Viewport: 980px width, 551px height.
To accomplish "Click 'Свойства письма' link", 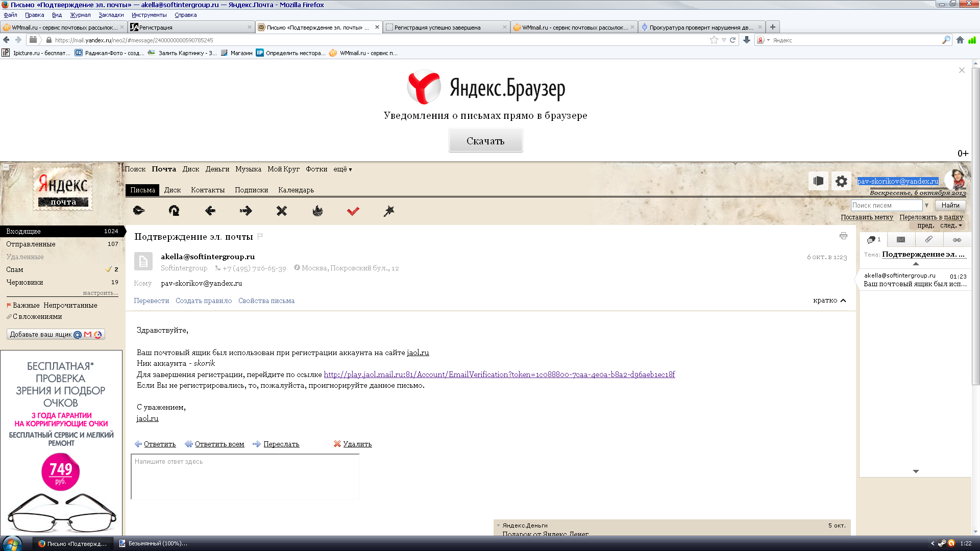I will (266, 300).
